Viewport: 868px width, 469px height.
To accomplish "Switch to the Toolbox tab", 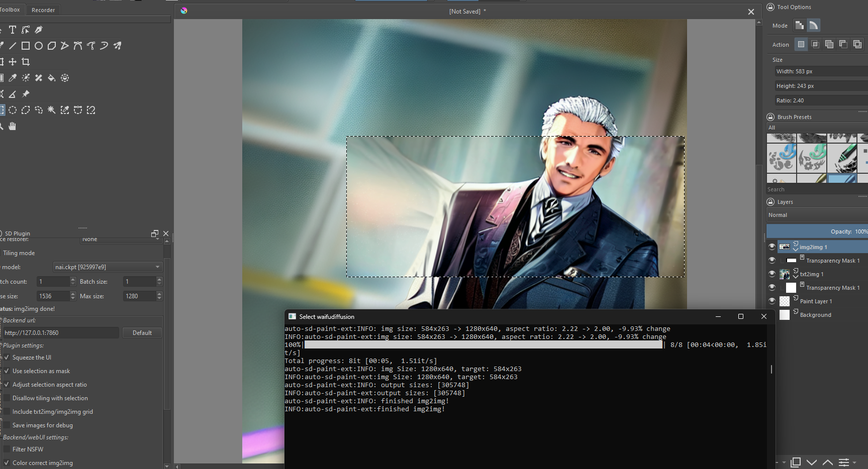I will point(11,9).
